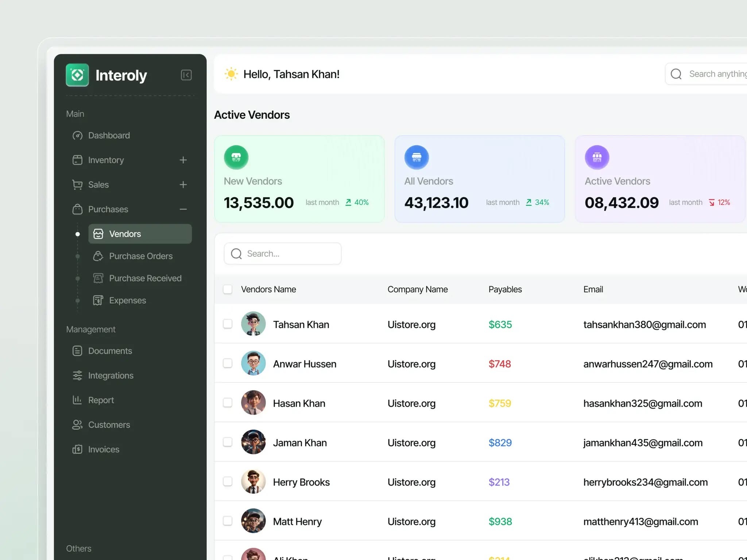This screenshot has width=747, height=560.
Task: Click Hasan Khan's avatar
Action: 253,402
